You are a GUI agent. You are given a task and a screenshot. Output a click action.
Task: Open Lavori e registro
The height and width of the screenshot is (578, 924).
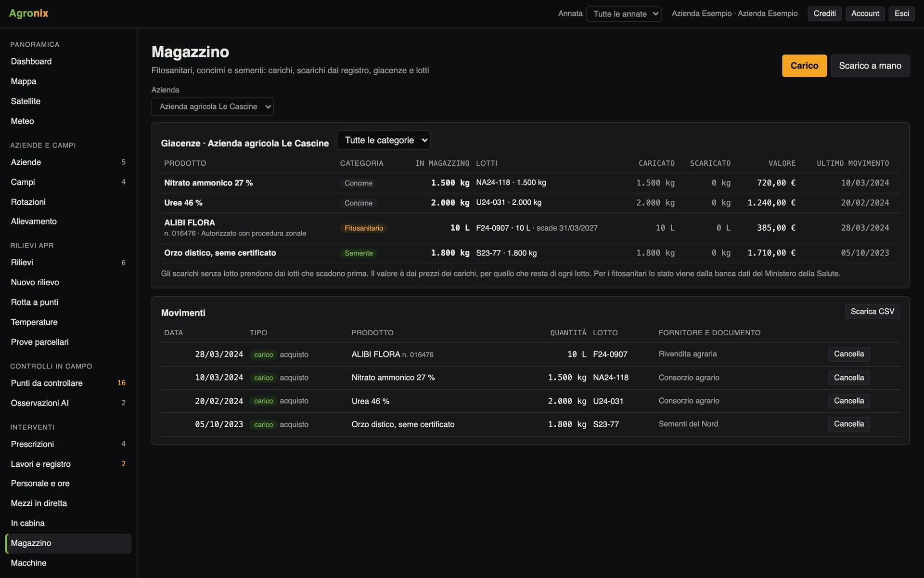68,464
